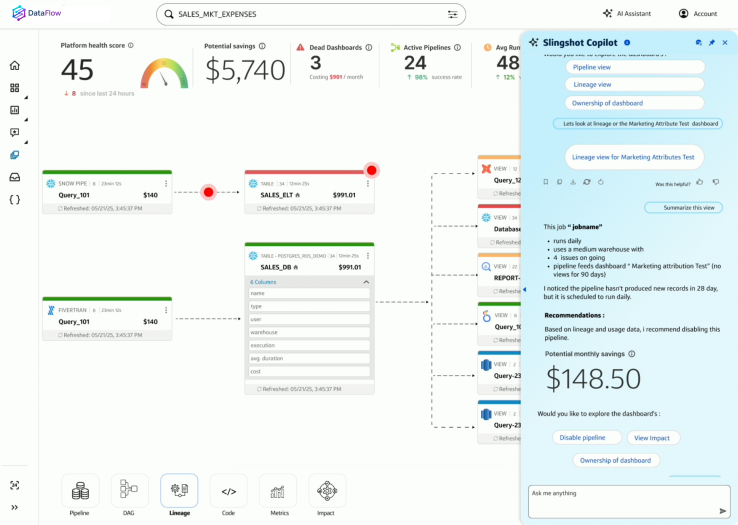The height and width of the screenshot is (525, 738).
Task: Click the scan focus icon in sidebar
Action: pos(15,485)
